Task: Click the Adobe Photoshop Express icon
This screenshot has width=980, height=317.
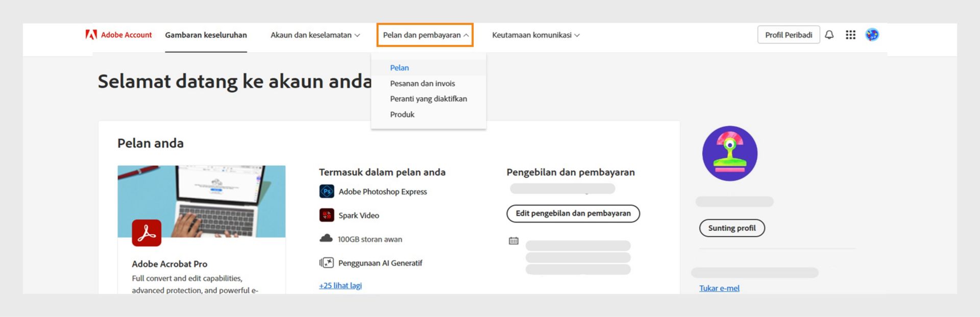Action: click(327, 191)
